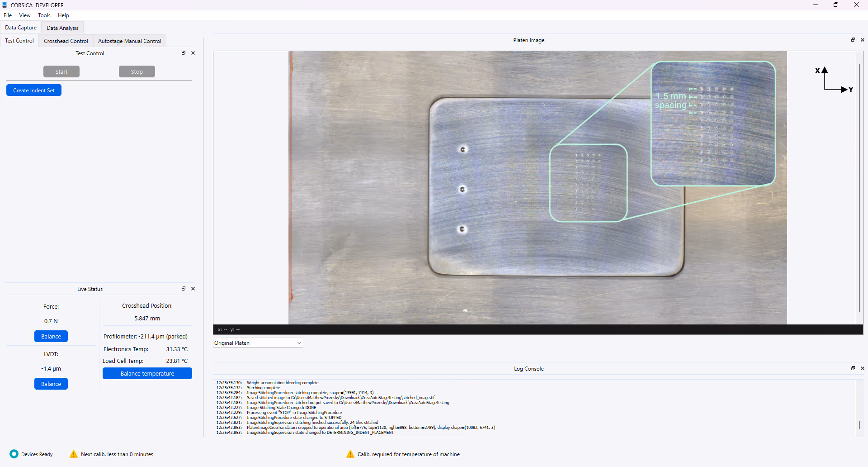Click the 'Devices Ready' status text

37,454
